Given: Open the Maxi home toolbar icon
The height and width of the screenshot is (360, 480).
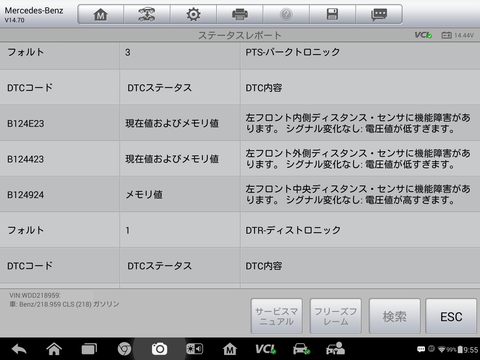Looking at the screenshot, I should click(x=101, y=14).
